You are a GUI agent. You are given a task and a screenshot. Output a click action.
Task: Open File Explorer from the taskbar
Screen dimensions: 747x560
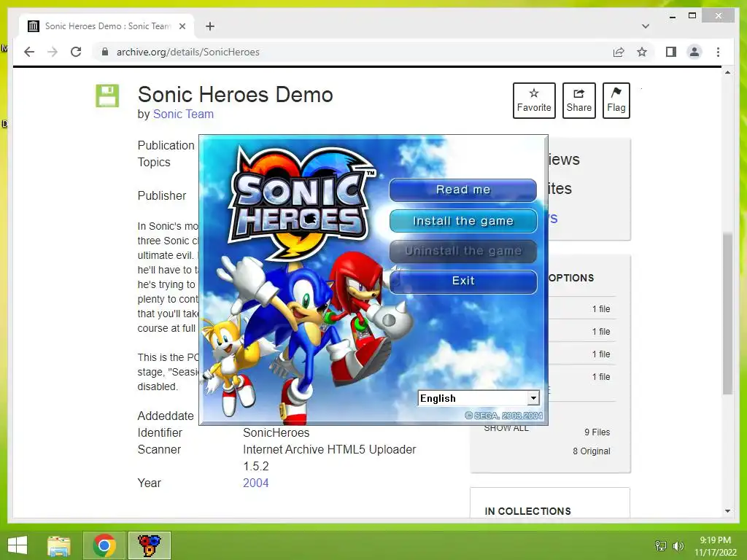59,545
